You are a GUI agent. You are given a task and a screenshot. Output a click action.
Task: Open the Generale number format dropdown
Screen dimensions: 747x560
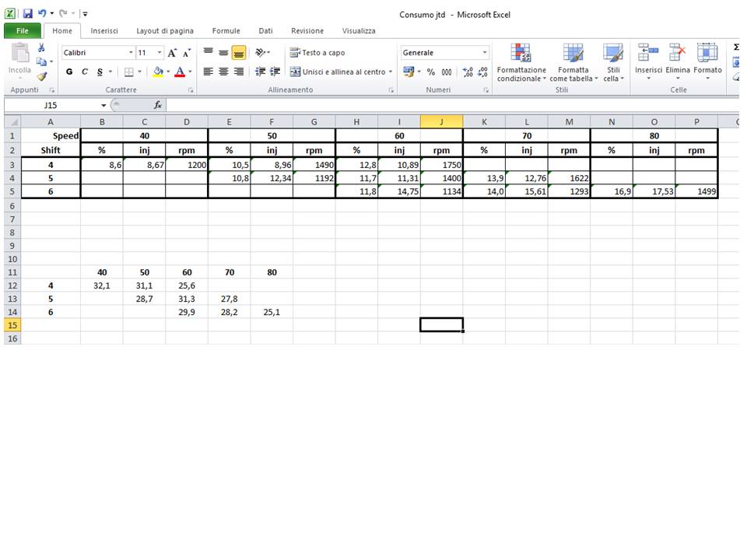click(485, 52)
